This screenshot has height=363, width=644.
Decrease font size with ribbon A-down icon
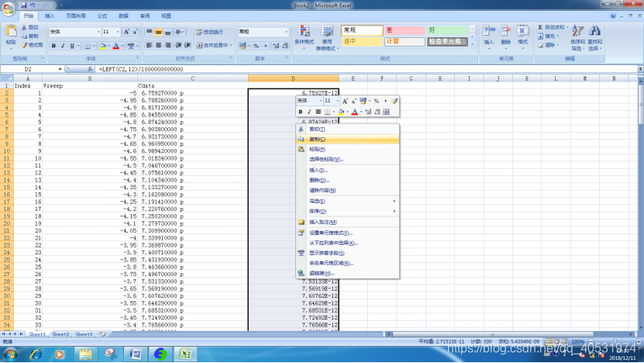135,32
